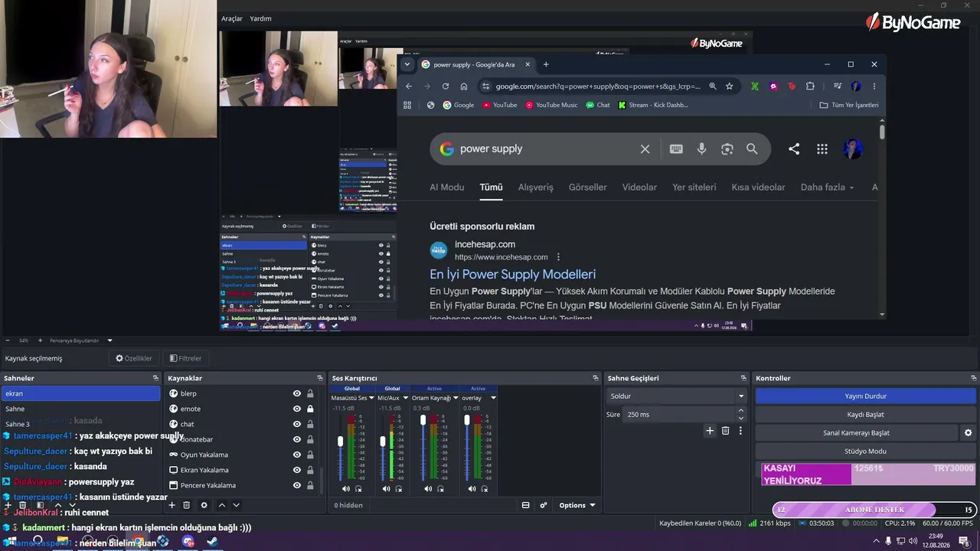
Task: Open advanced audio properties in mixer
Action: (544, 505)
